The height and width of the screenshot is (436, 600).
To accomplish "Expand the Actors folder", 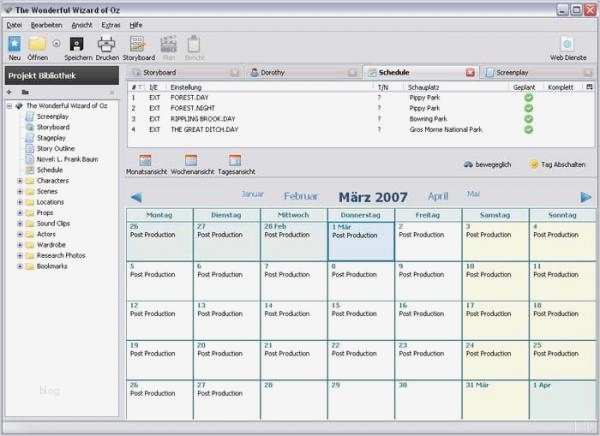I will pyautogui.click(x=20, y=234).
